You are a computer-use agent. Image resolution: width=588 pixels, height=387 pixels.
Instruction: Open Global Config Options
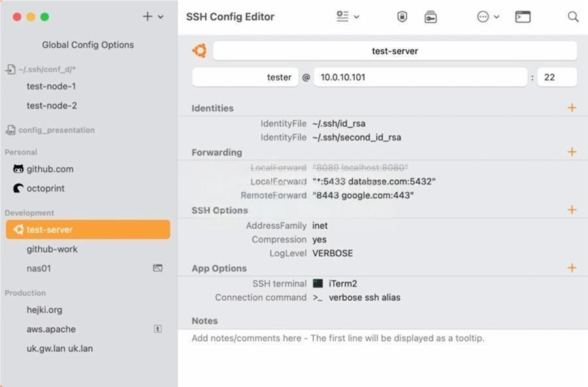[88, 44]
